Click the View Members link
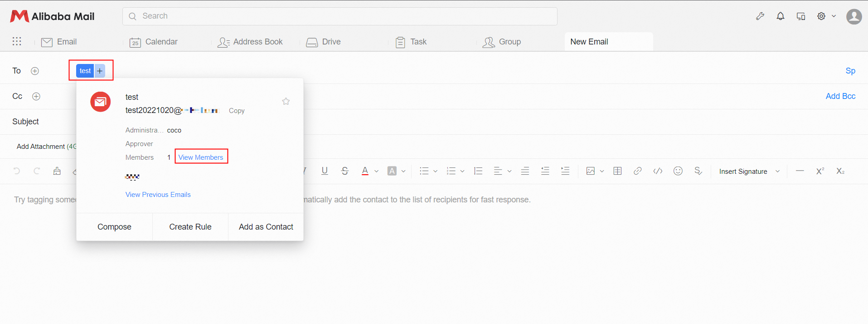The height and width of the screenshot is (324, 868). [x=201, y=157]
